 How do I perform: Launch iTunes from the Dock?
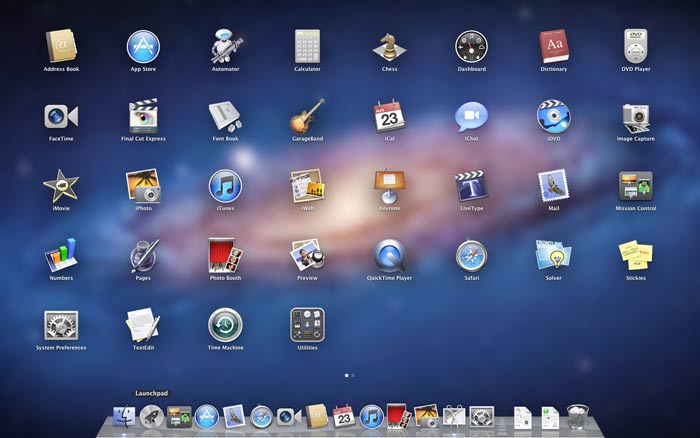371,417
